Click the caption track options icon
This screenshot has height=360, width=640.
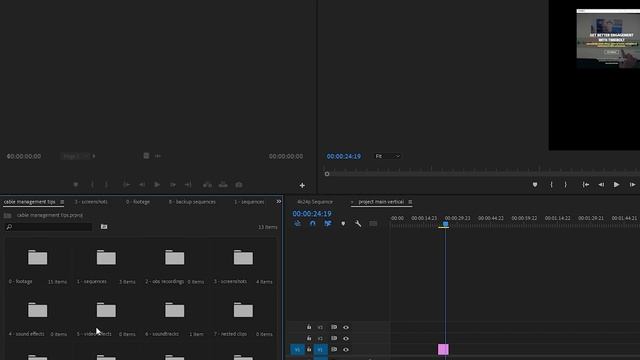click(x=373, y=224)
